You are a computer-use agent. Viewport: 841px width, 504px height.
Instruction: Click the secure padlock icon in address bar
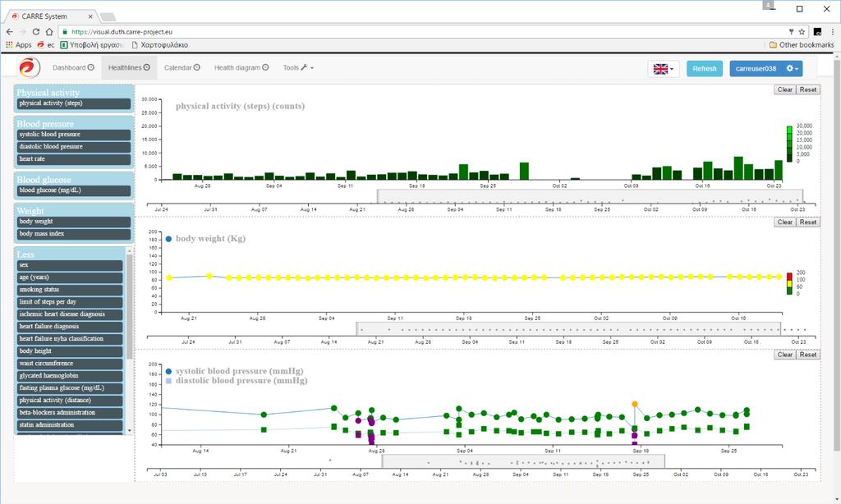point(65,32)
